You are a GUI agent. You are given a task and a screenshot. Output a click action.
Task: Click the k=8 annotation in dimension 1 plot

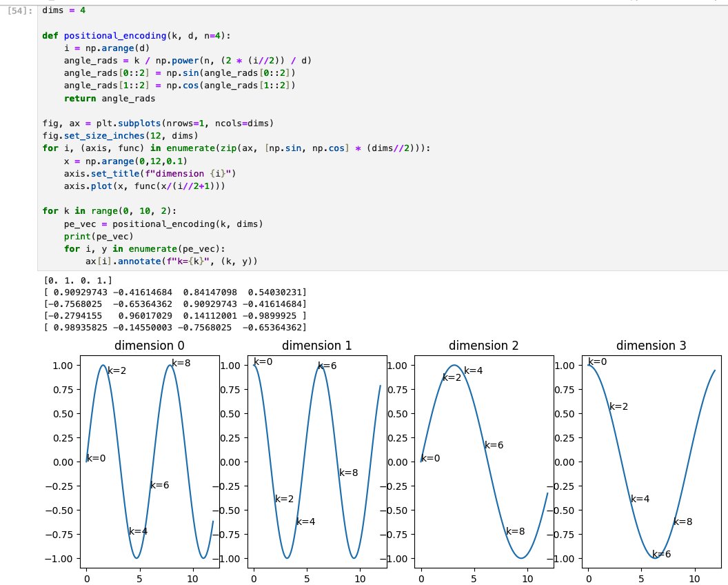tap(349, 473)
